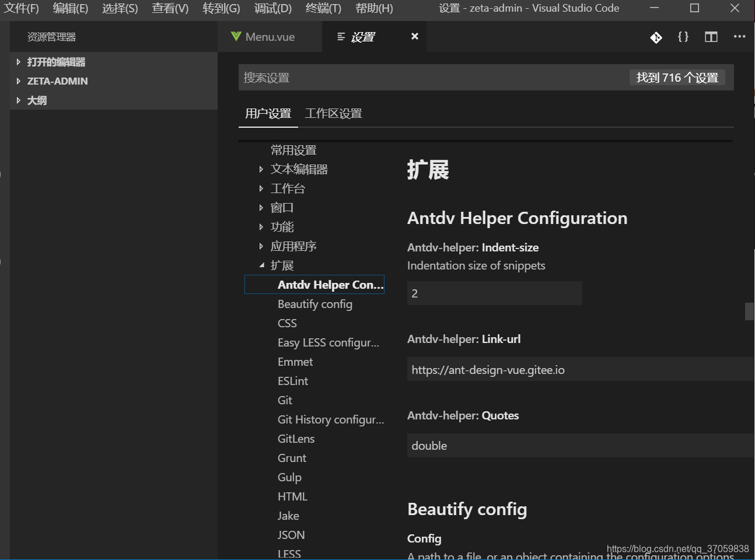The width and height of the screenshot is (755, 560).
Task: Select Grunt in settings tree
Action: tap(292, 458)
